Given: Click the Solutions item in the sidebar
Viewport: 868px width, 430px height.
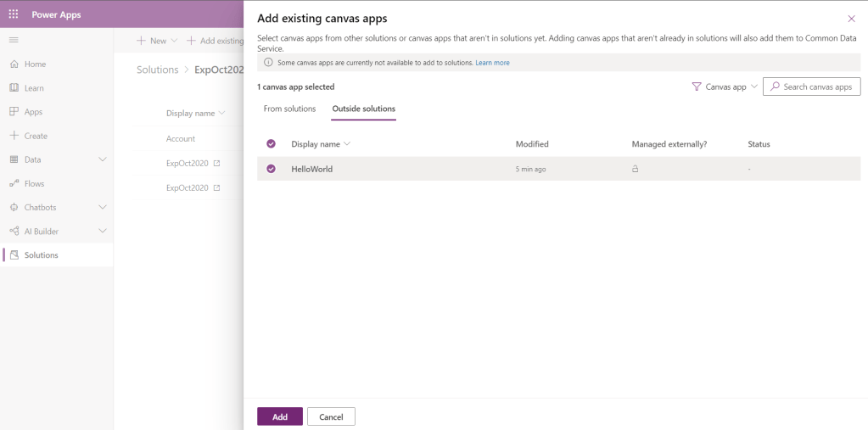Looking at the screenshot, I should click(41, 255).
